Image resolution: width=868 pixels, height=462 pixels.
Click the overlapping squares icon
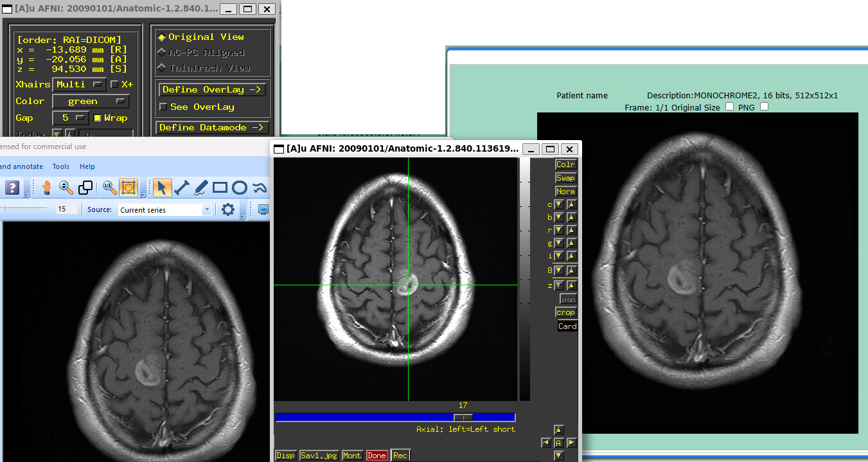click(x=85, y=188)
